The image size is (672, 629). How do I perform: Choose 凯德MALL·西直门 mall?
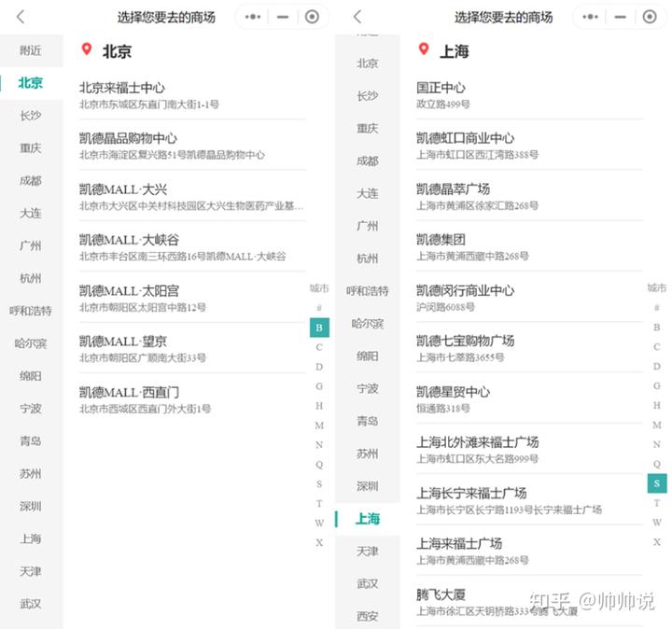192,399
